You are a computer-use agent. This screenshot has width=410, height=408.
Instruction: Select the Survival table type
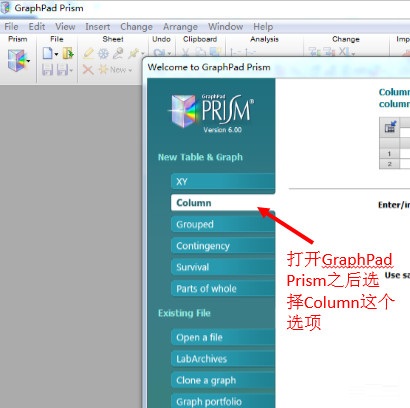coord(223,267)
